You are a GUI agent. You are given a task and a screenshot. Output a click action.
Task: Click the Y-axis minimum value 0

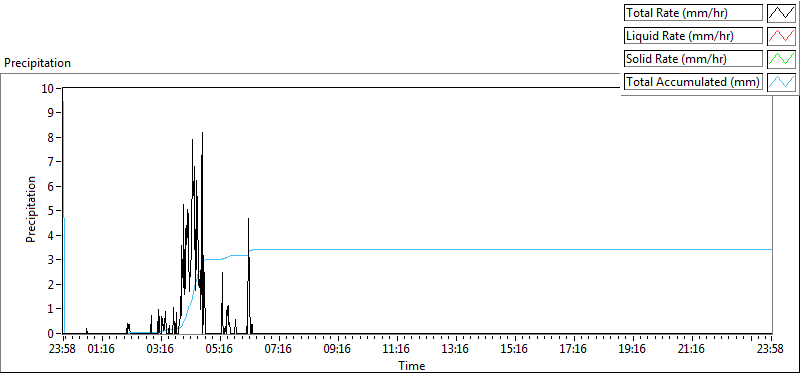point(52,334)
